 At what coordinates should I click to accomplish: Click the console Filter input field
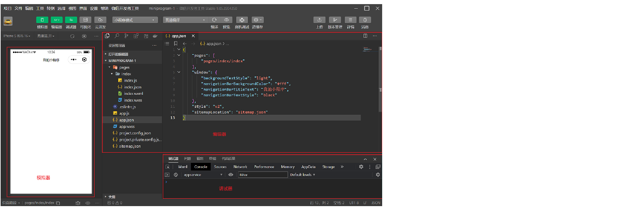point(263,174)
